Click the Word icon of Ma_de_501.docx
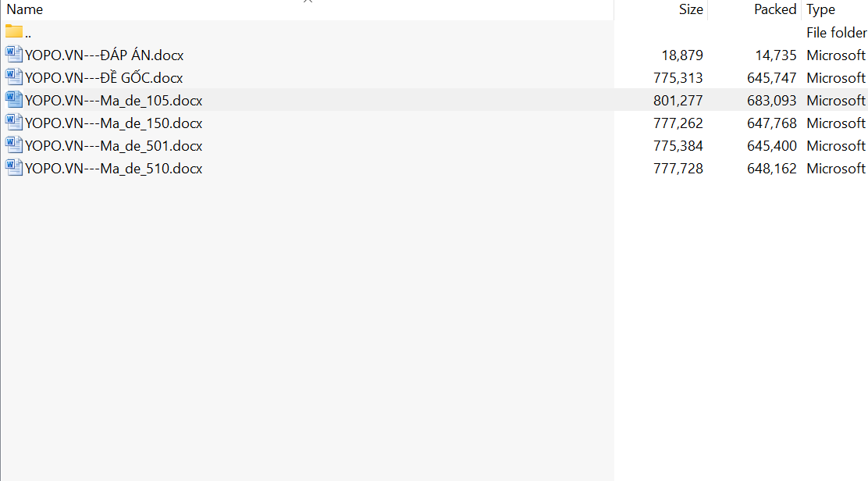Viewport: 868px width, 481px height. click(x=14, y=145)
